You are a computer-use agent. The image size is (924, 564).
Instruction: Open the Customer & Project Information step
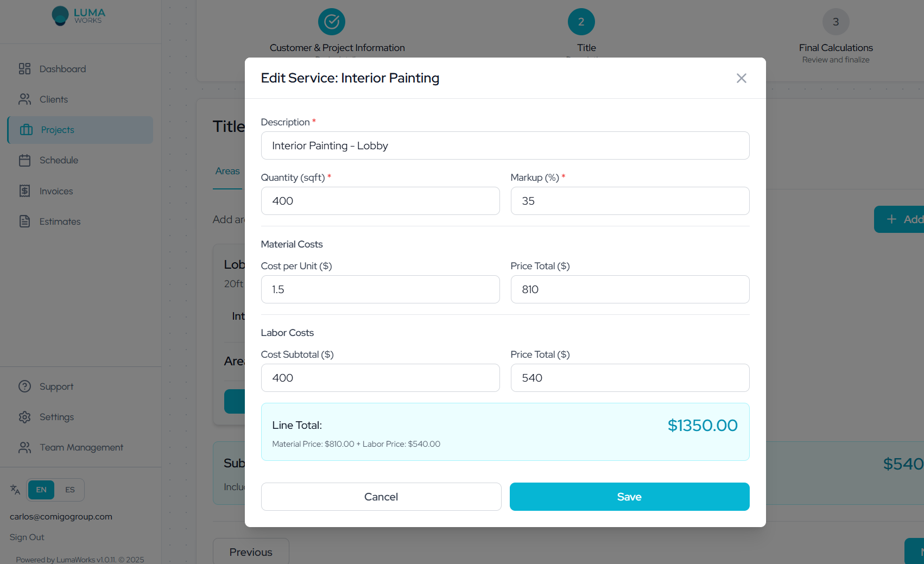(331, 22)
